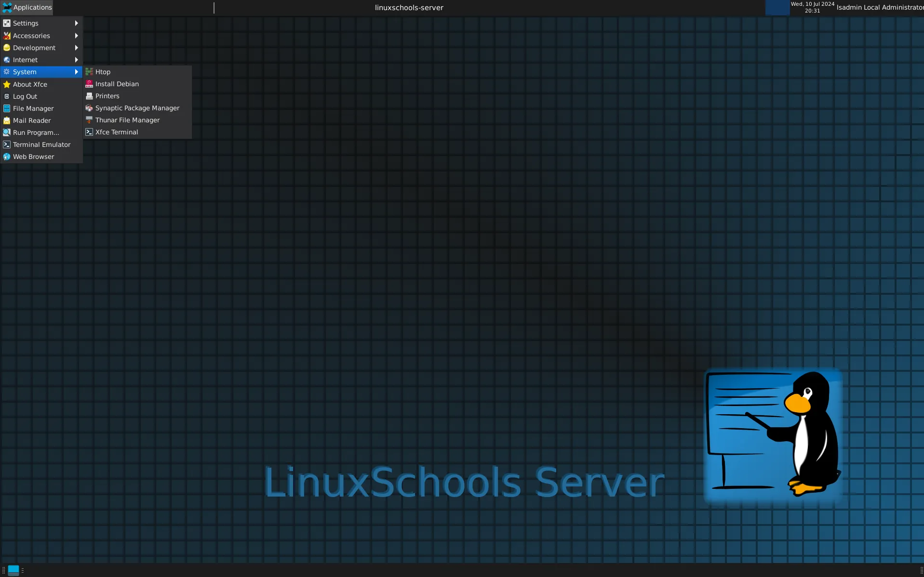This screenshot has height=577, width=924.
Task: Open the File Manager entry
Action: point(33,108)
